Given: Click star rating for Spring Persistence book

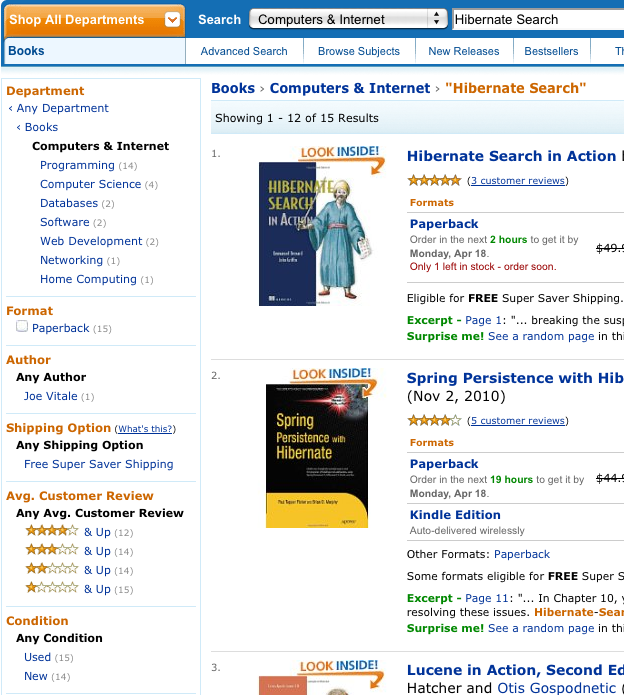Looking at the screenshot, I should pyautogui.click(x=434, y=421).
